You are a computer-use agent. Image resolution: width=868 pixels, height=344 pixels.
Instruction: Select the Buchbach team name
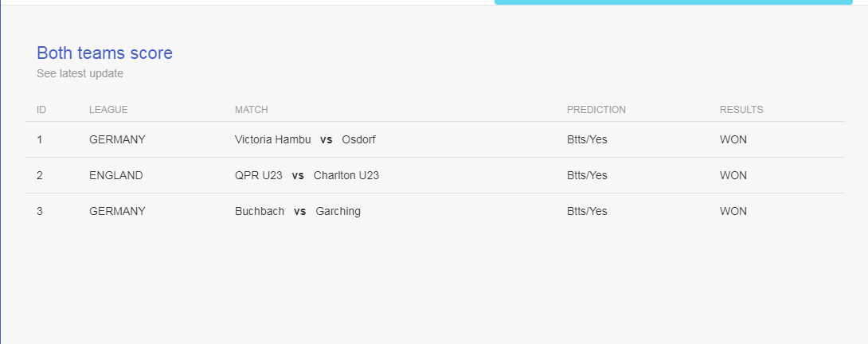tap(260, 211)
